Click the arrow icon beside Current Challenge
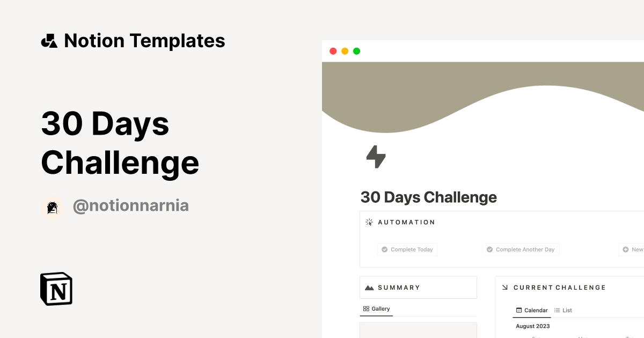 point(505,287)
